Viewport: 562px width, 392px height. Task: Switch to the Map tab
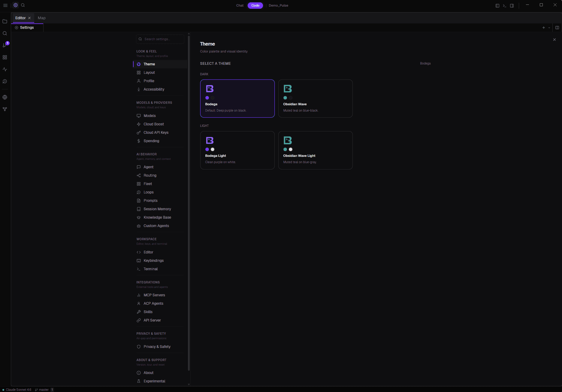point(42,18)
